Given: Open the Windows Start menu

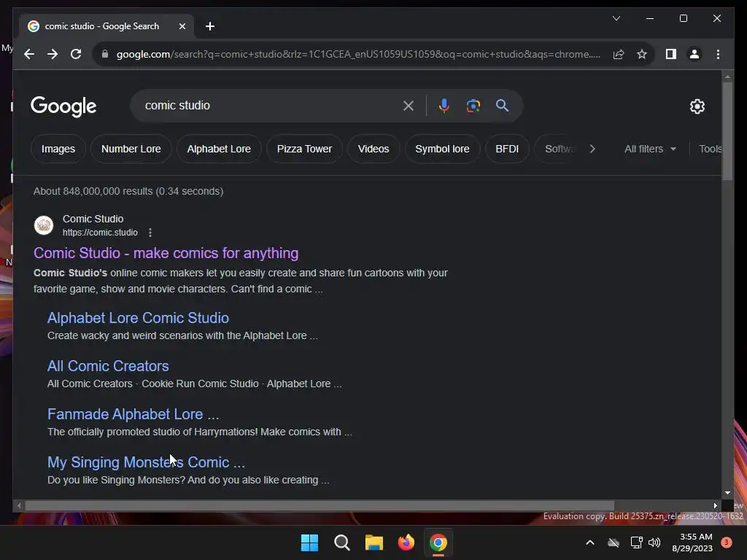Looking at the screenshot, I should pyautogui.click(x=309, y=542).
